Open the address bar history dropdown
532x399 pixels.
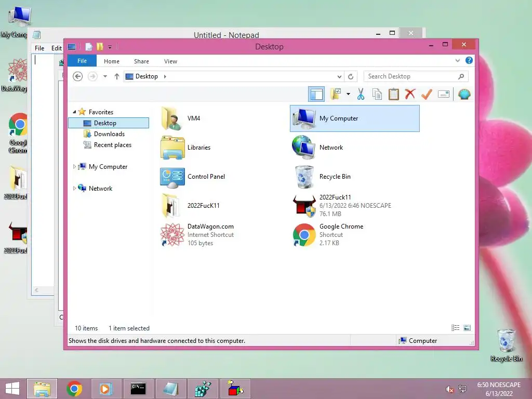(x=339, y=76)
